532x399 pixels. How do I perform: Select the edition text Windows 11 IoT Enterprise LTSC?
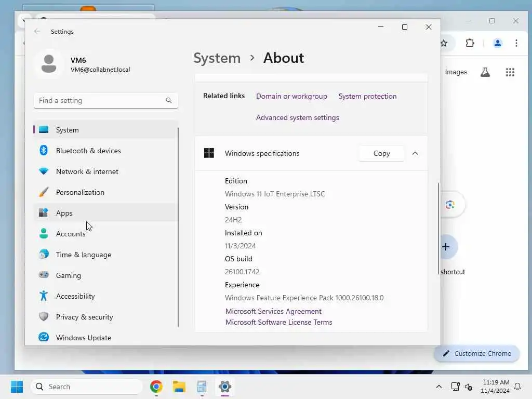point(275,194)
